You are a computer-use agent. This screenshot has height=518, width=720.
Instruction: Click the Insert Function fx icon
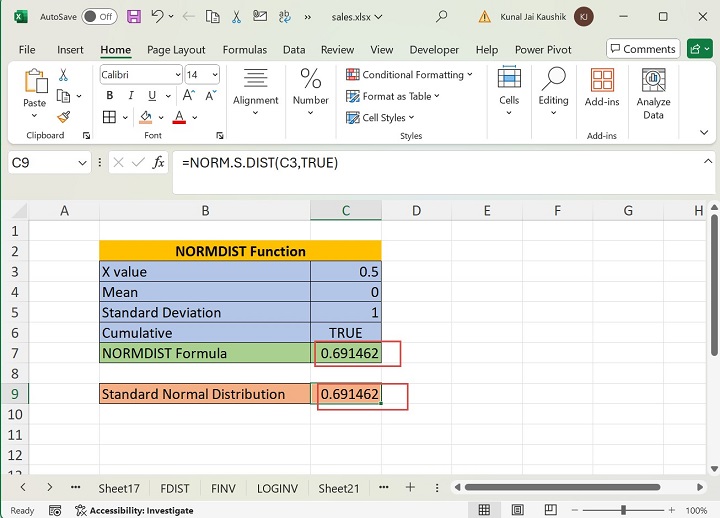(158, 162)
